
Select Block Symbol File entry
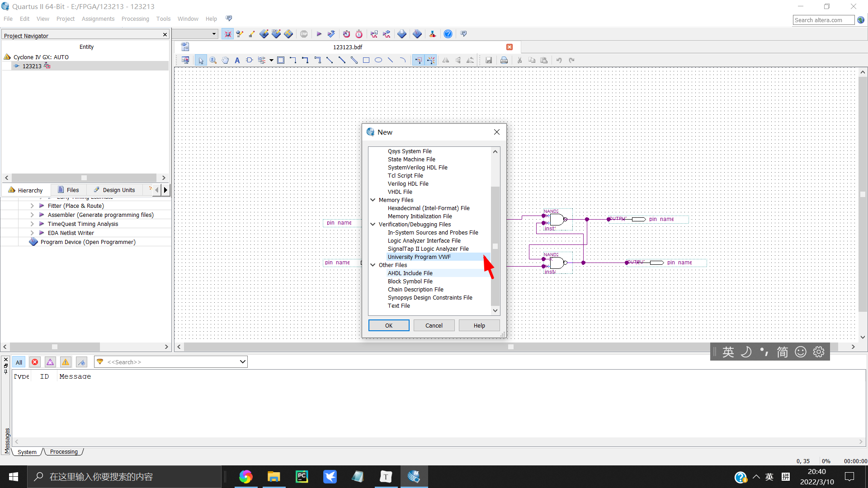tap(410, 281)
